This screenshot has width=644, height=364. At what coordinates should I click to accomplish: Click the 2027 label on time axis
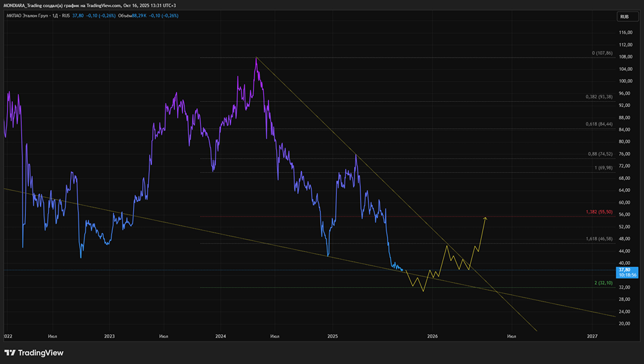(x=592, y=336)
